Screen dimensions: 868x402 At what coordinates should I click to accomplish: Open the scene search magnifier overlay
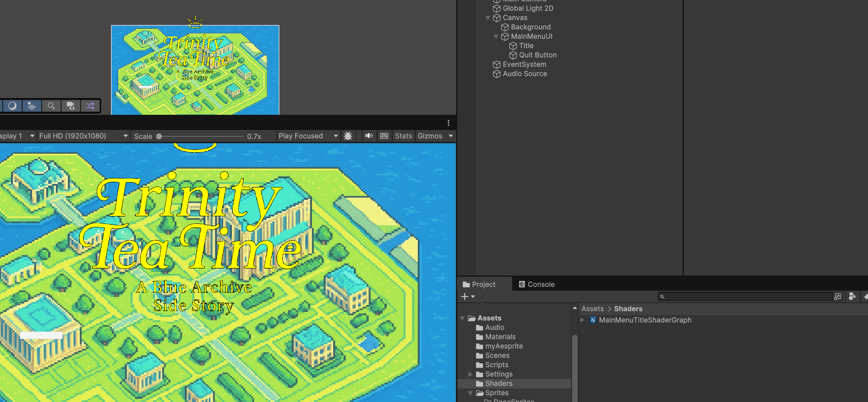tap(51, 106)
